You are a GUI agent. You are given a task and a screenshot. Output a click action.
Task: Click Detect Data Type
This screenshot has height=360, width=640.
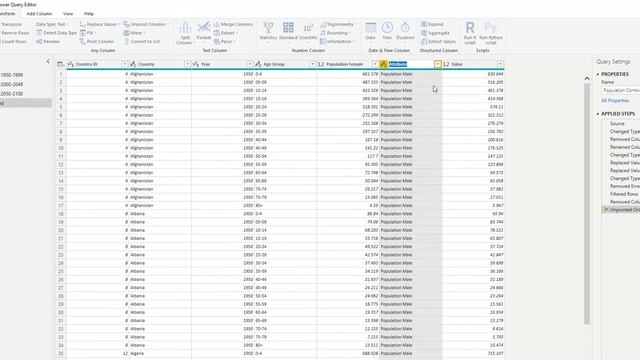(x=56, y=33)
